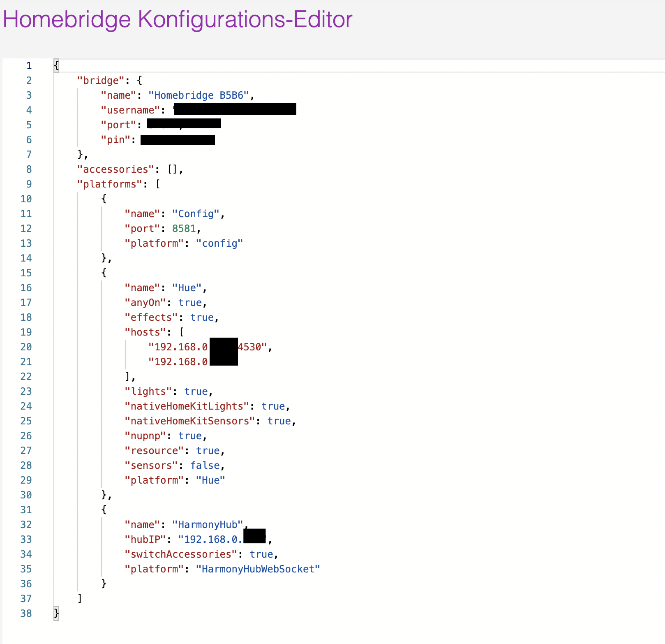Viewport: 665px width, 644px height.
Task: Click the true value after "effects"
Action: [x=202, y=317]
